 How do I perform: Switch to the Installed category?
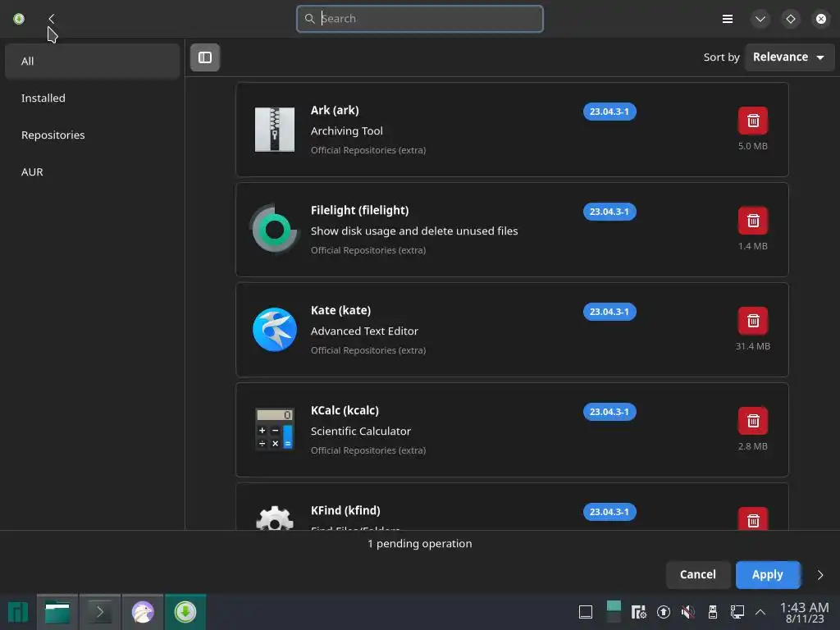click(92, 98)
